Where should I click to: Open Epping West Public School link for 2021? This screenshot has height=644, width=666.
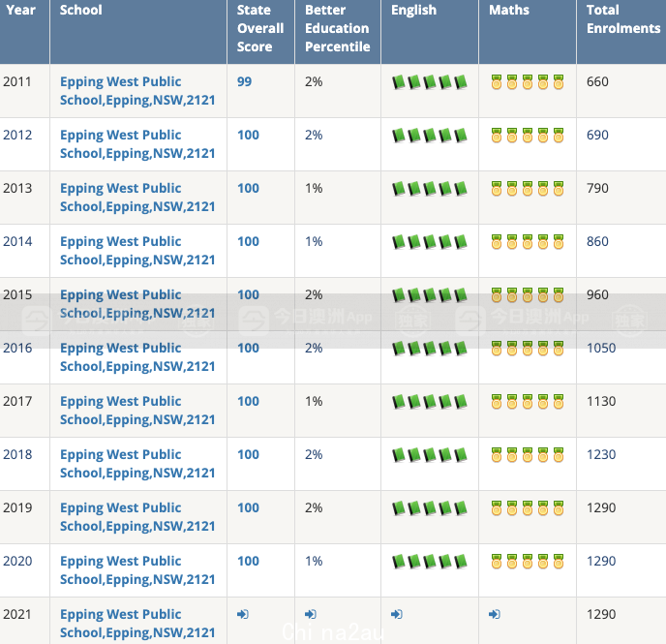click(137, 624)
